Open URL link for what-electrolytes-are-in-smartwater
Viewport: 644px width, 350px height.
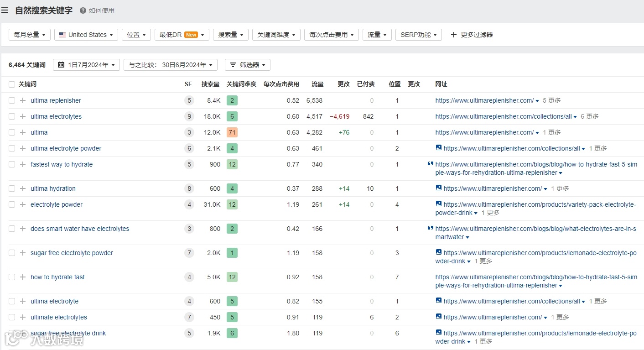(536, 233)
